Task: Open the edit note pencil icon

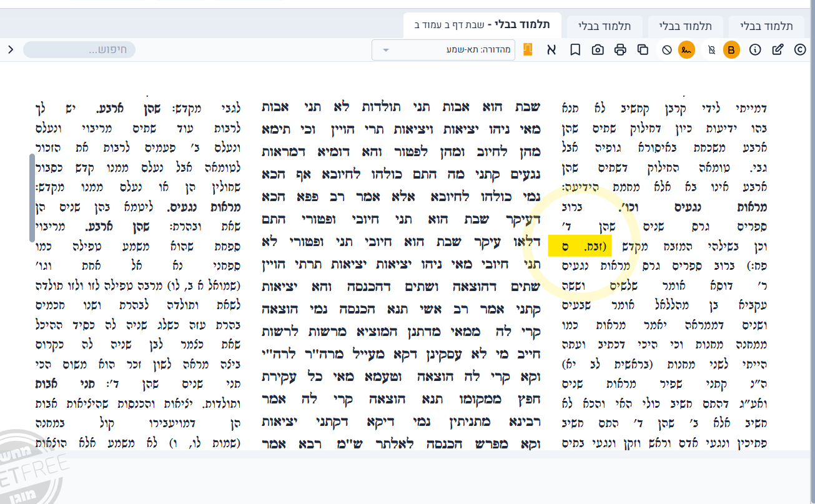Action: [778, 50]
